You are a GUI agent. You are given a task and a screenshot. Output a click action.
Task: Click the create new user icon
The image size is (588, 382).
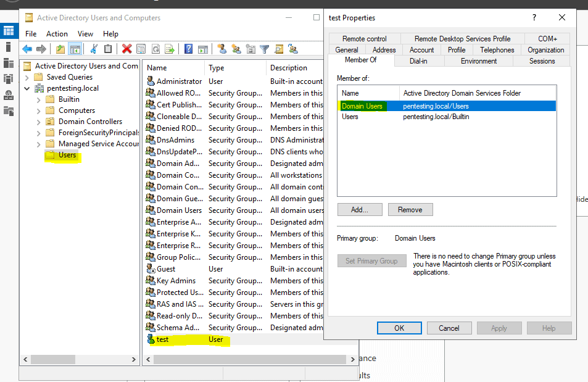click(222, 49)
